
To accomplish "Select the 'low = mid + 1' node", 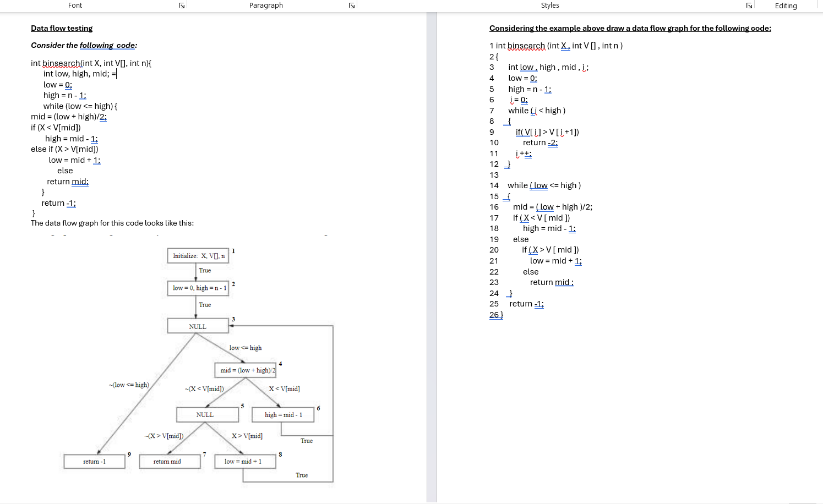I will [244, 461].
